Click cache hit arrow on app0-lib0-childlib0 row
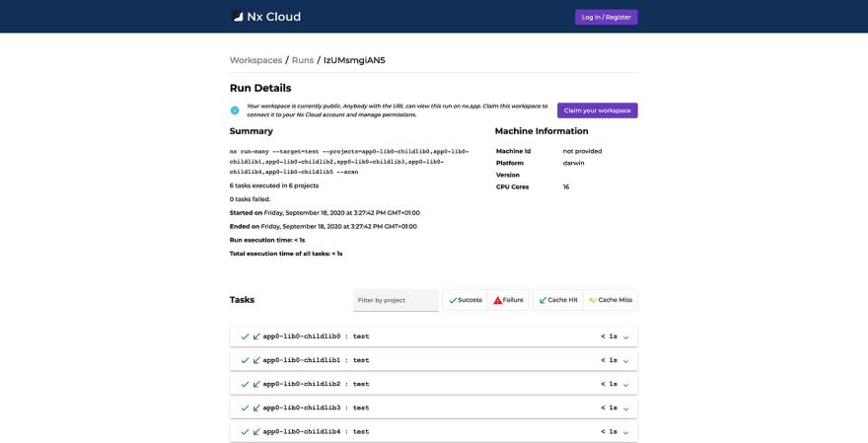The height and width of the screenshot is (443, 868). click(256, 336)
